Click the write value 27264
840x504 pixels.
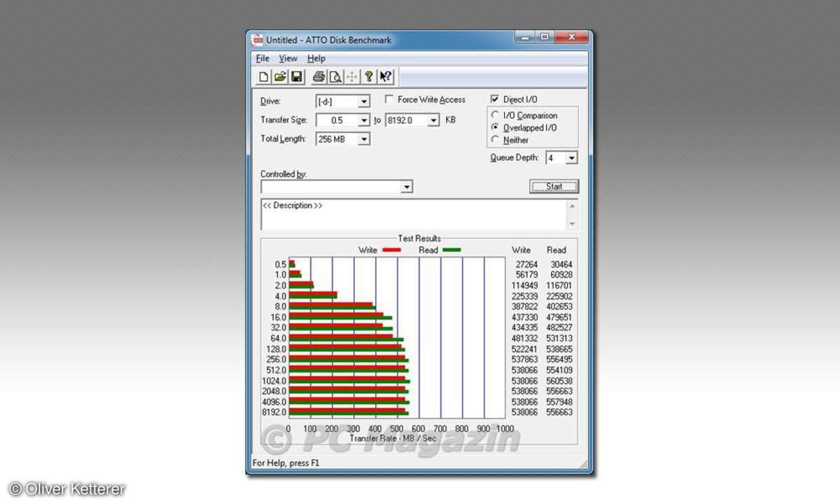[x=526, y=265]
